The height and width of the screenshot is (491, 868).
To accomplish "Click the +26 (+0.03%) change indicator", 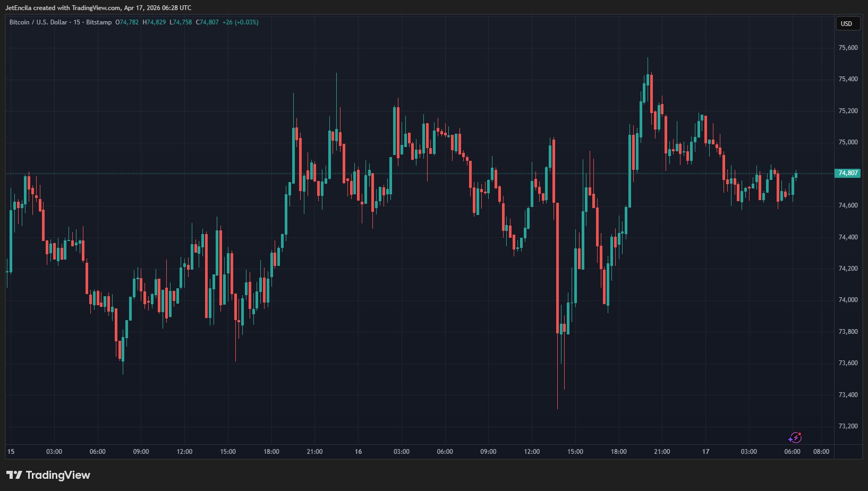I will coord(240,22).
